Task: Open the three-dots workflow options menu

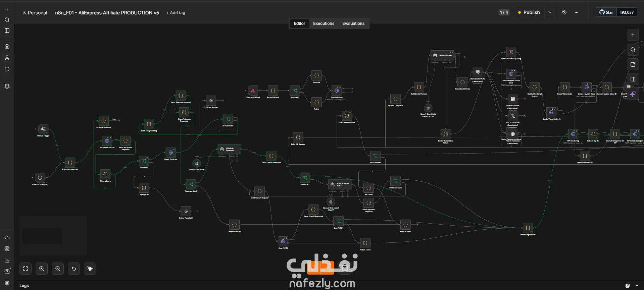Action: point(577,12)
